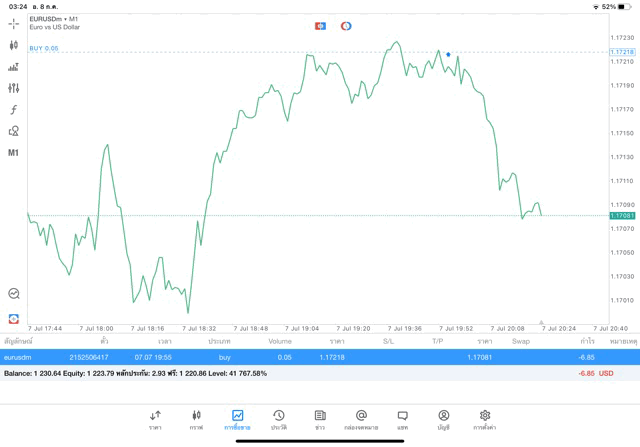
Task: Open the candlestick chart type icon
Action: point(13,45)
